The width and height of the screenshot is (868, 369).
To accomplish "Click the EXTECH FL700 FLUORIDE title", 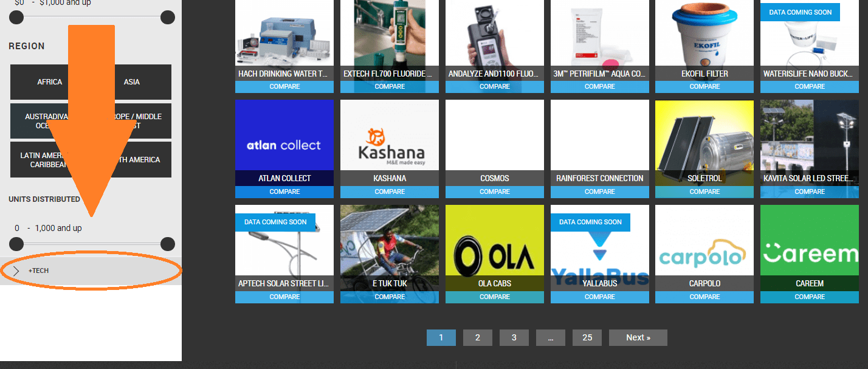I will point(388,74).
